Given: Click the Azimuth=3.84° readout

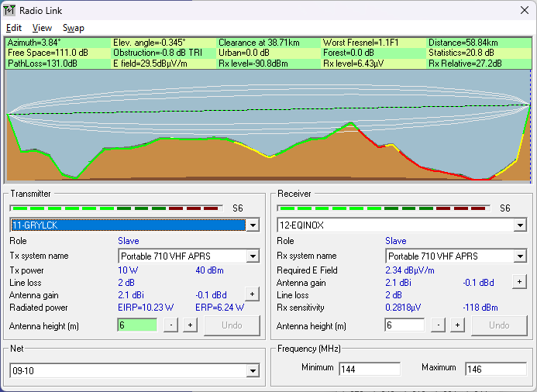Looking at the screenshot, I should pyautogui.click(x=34, y=43).
